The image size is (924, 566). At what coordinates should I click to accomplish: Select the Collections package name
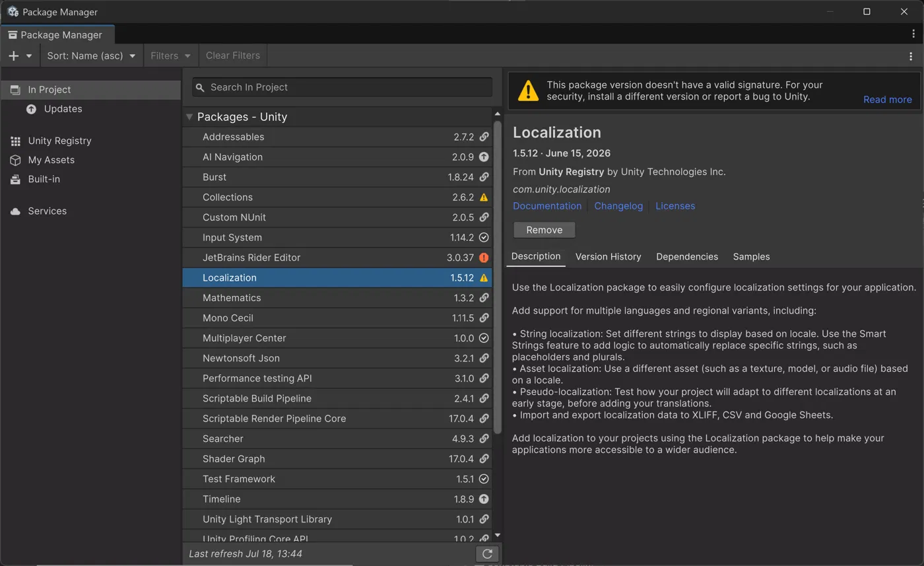(x=228, y=197)
